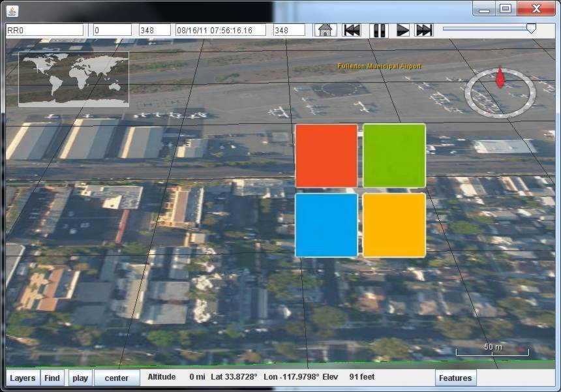The image size is (561, 392).
Task: Click the playback speed slider handle
Action: tap(531, 29)
